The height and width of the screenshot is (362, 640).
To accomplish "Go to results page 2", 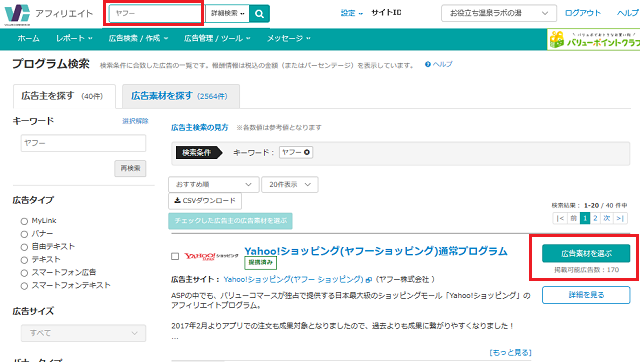I will pos(596,218).
